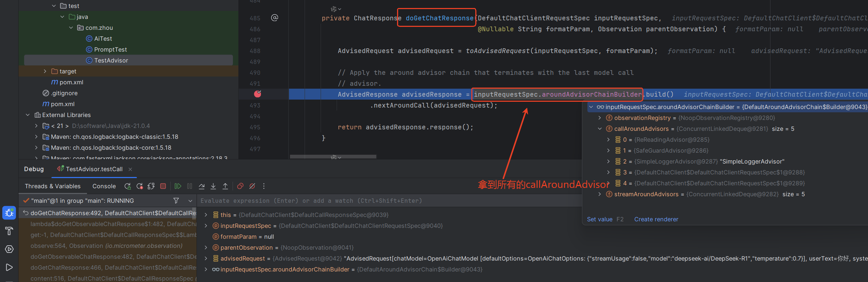Viewport: 868px width, 282px height.
Task: Collapse the test folder in project tree
Action: coord(54,6)
